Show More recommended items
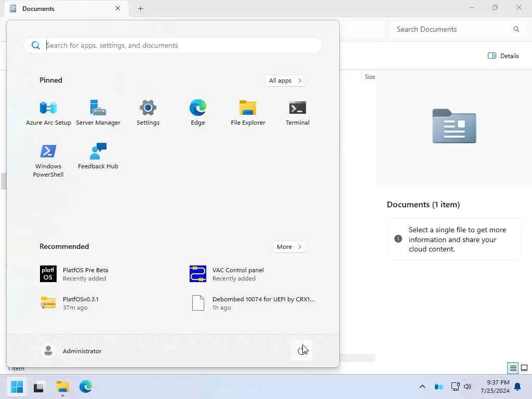The height and width of the screenshot is (399, 532). 289,247
